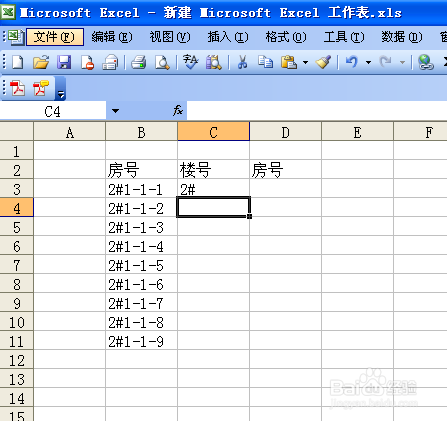Open the 文件(F) menu

pyautogui.click(x=55, y=37)
